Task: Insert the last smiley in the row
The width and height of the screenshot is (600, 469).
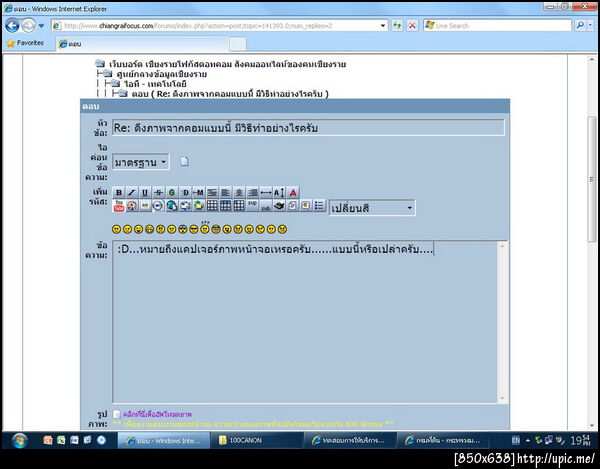Action: click(282, 229)
